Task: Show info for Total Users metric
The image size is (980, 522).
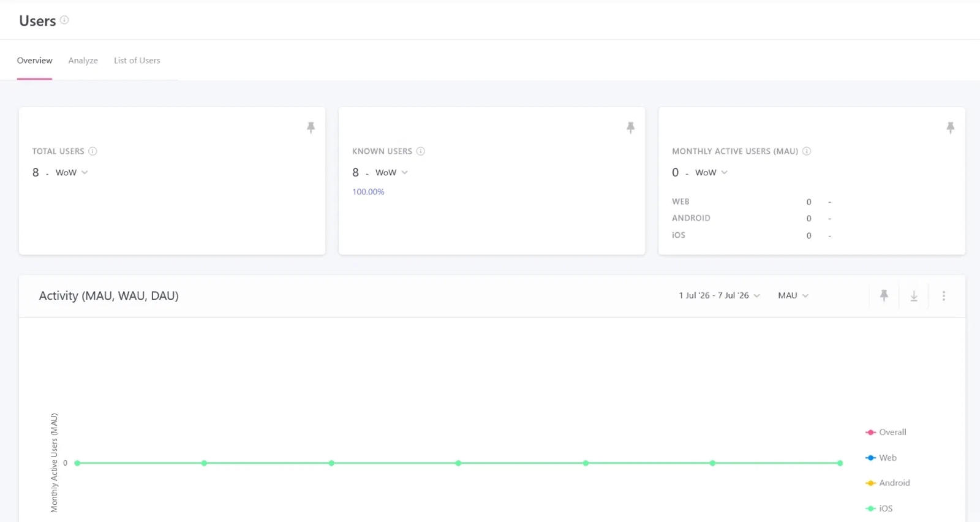Action: click(92, 151)
